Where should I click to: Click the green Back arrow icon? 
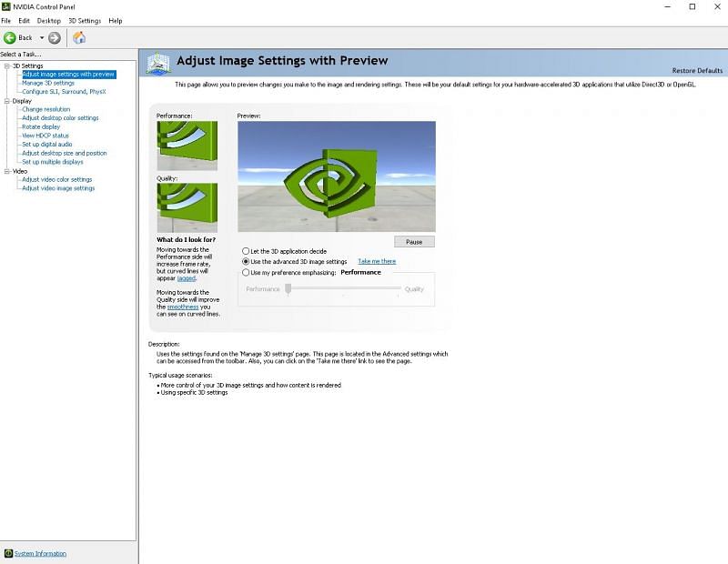click(10, 37)
